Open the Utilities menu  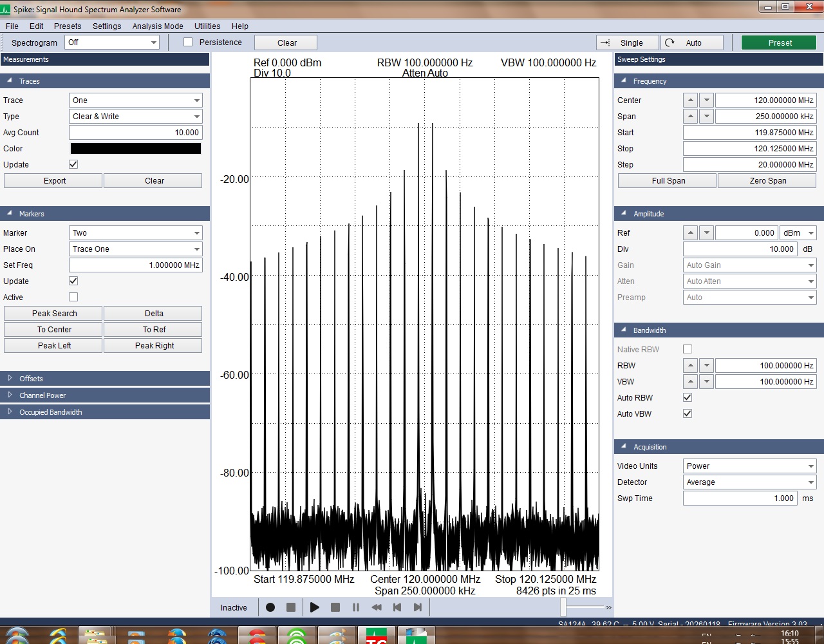tap(207, 26)
